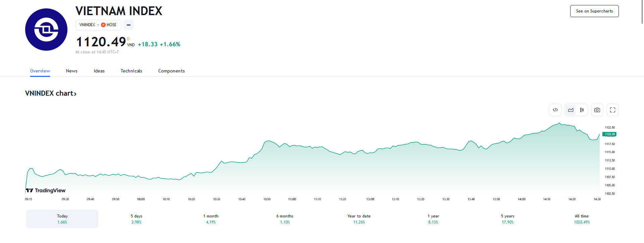Click the 1120.49 price label on axis

point(609,134)
